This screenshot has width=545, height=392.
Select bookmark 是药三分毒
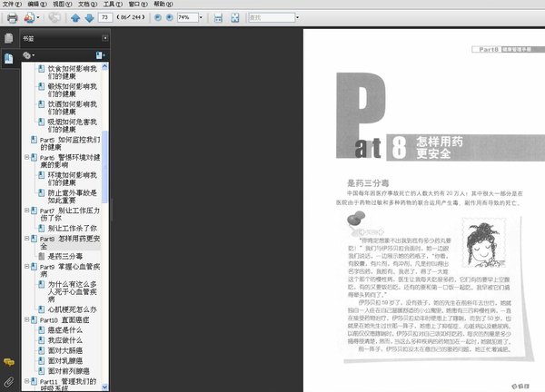pos(65,256)
